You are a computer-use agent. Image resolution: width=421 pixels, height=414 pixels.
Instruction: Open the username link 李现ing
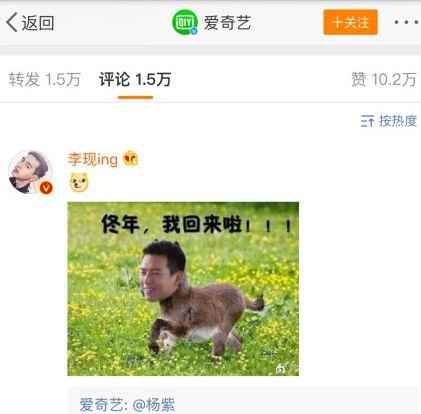click(93, 159)
